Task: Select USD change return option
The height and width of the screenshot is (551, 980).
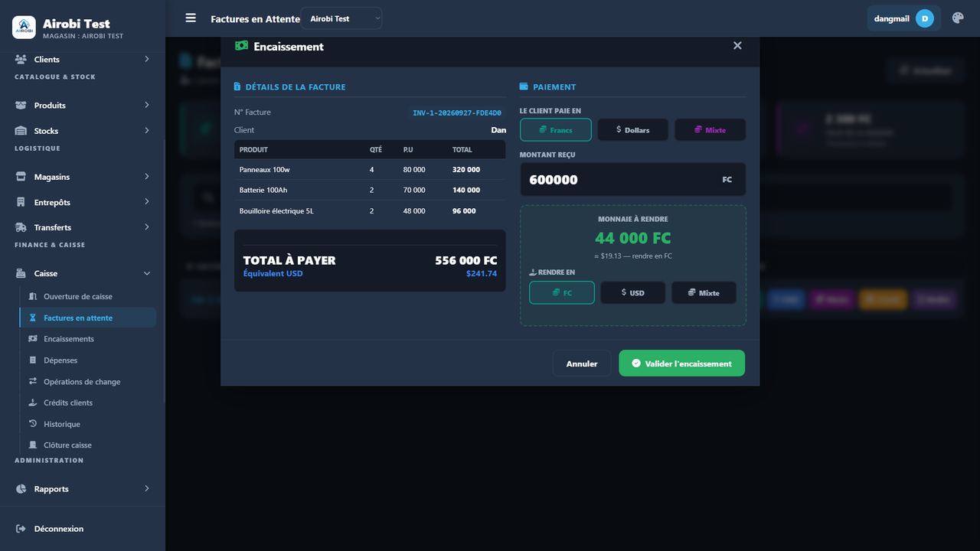Action: [x=632, y=293]
